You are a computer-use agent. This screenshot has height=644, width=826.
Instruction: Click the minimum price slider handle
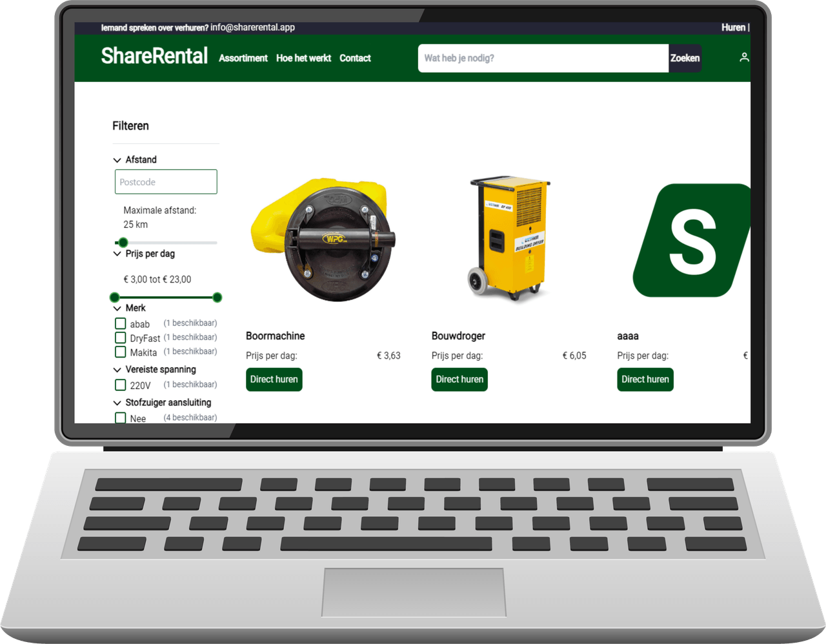click(115, 297)
